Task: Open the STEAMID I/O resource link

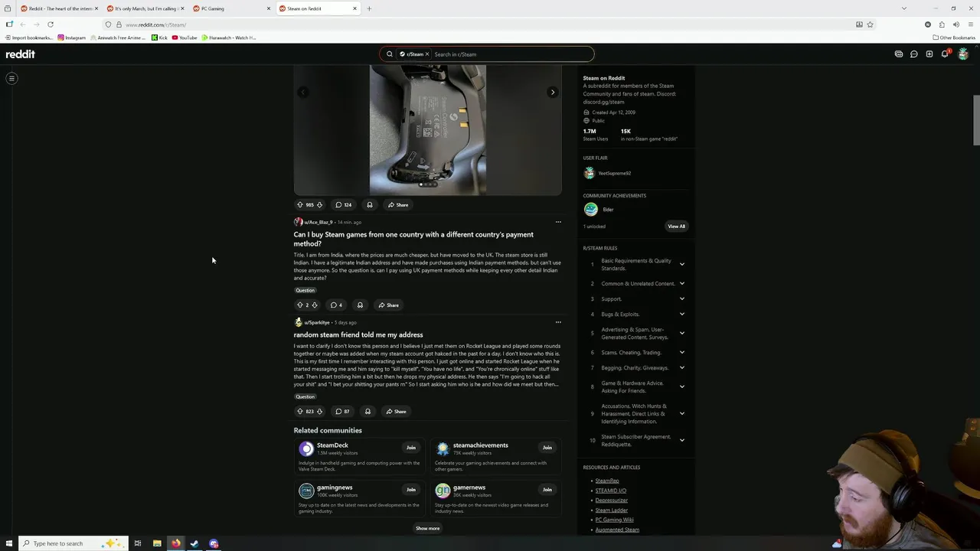Action: 611,491
